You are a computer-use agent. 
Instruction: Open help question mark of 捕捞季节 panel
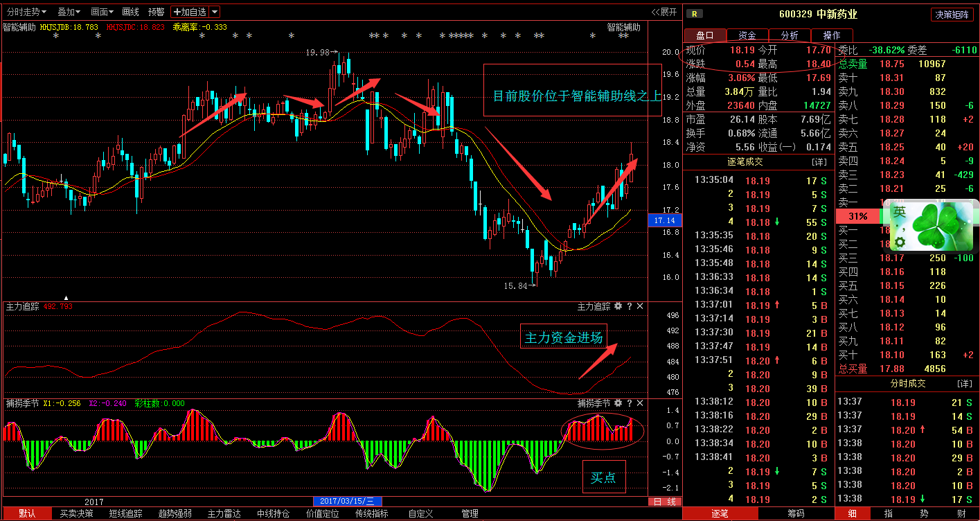(x=630, y=403)
